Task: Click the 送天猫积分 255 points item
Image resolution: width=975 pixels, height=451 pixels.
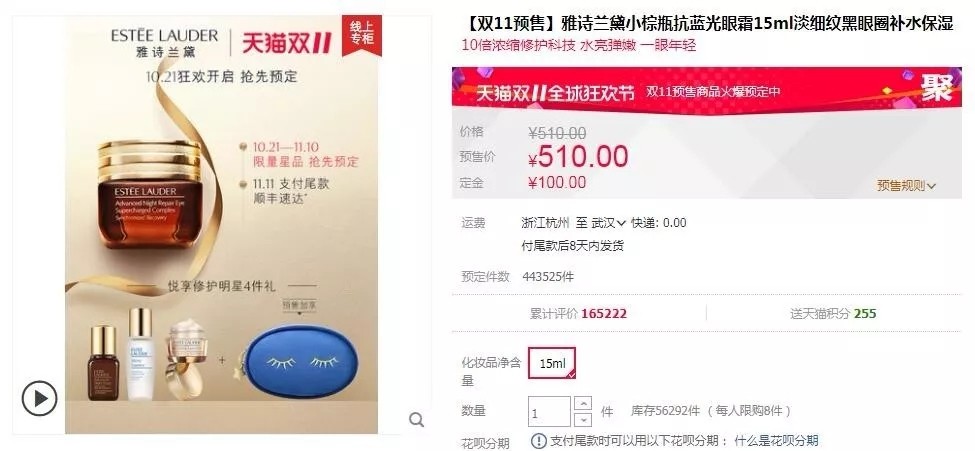Action: (833, 314)
